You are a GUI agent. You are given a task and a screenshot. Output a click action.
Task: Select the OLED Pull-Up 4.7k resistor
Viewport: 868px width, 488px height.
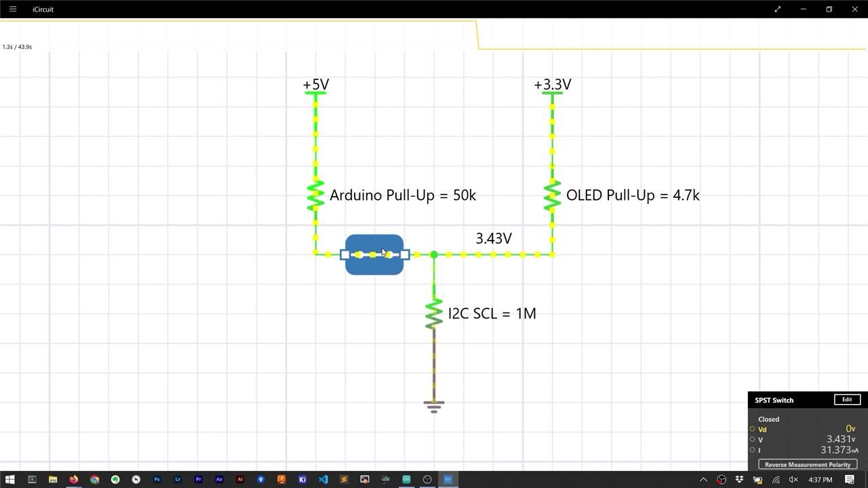[552, 196]
